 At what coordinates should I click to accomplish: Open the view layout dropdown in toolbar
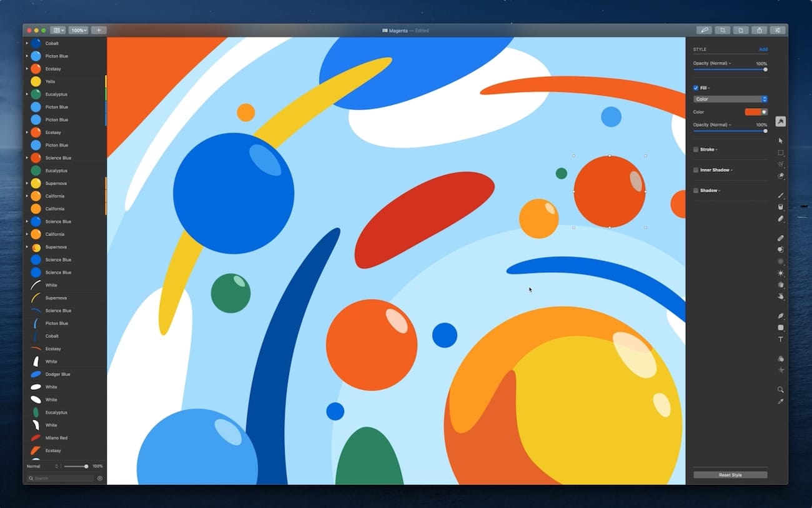tap(59, 30)
